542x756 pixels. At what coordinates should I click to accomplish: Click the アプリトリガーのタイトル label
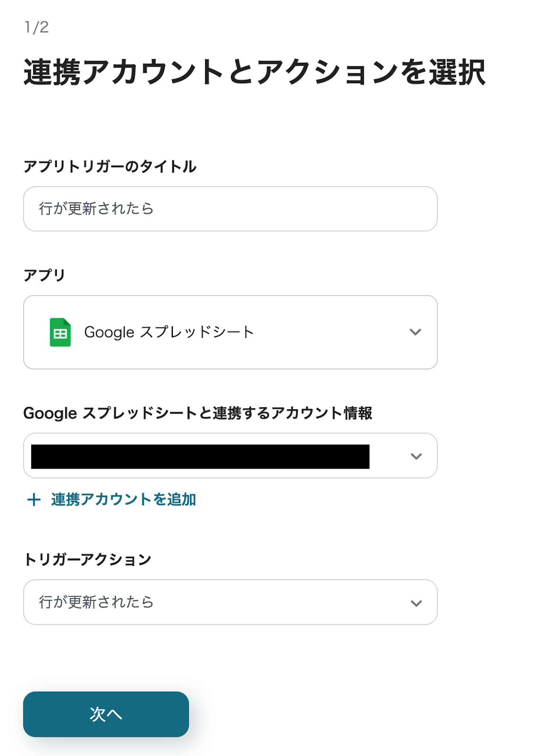(110, 167)
